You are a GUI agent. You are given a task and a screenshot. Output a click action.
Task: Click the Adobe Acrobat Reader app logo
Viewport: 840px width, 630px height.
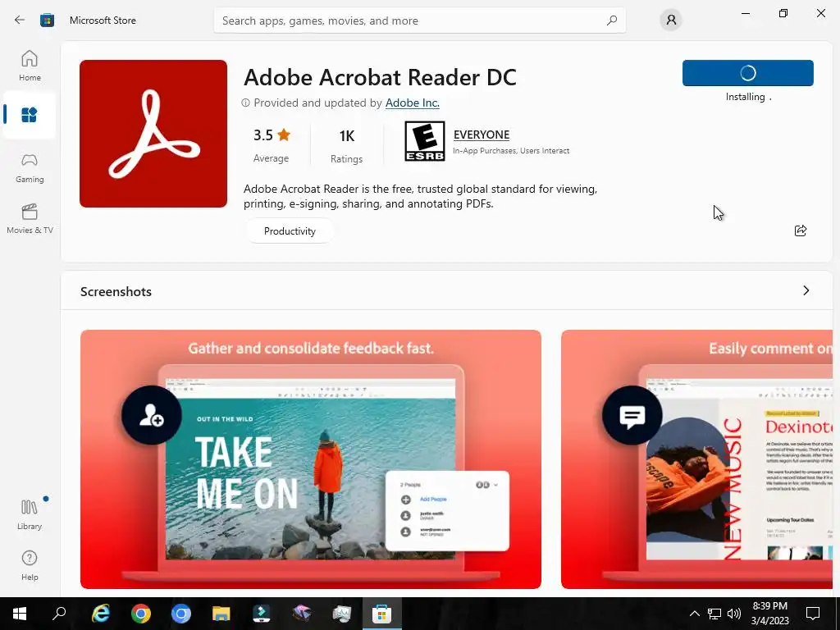coord(153,134)
